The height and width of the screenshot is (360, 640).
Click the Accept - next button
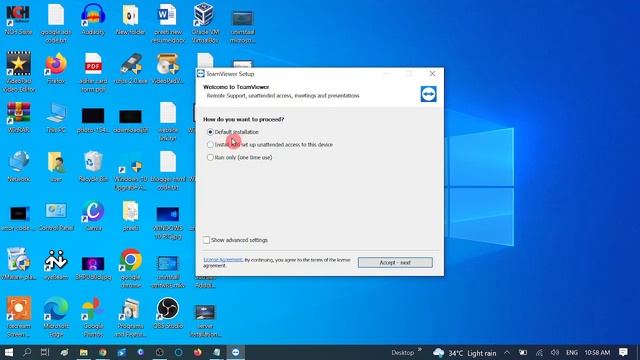click(x=395, y=262)
